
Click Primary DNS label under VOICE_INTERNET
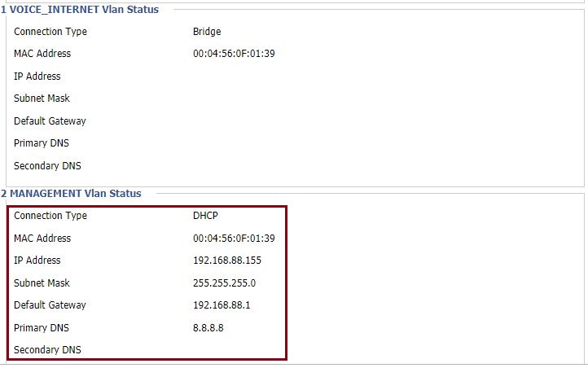pyautogui.click(x=42, y=143)
